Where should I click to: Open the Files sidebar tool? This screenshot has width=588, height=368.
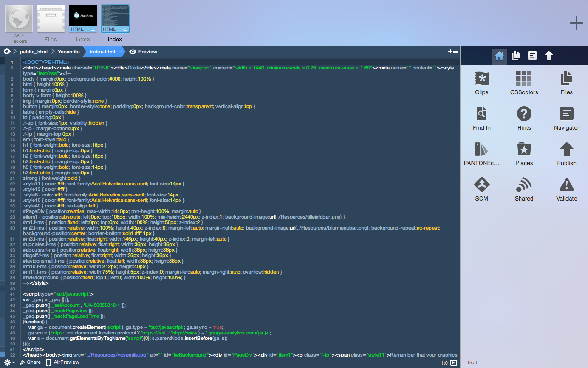566,83
